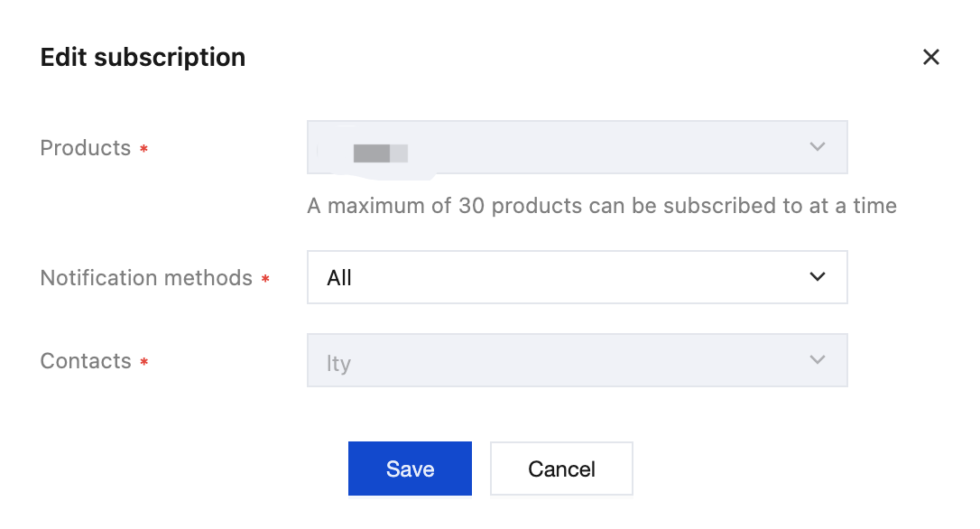980x529 pixels.
Task: Click the red asterisk beside Contacts
Action: (143, 363)
